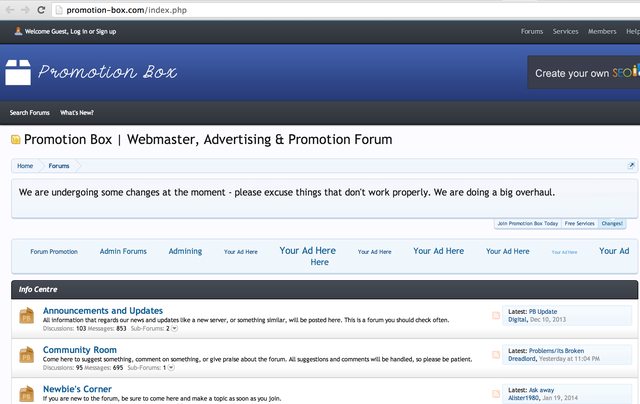Viewport: 640px width, 404px height.
Task: Click the Yesterday at 11:04 PM timestamp
Action: click(x=569, y=359)
